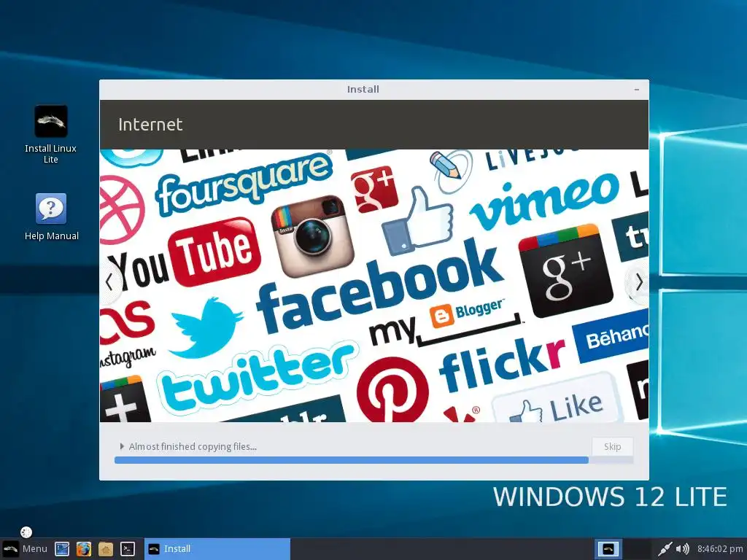Screen dimensions: 747x560
Task: Click the Skip button
Action: [x=612, y=447]
